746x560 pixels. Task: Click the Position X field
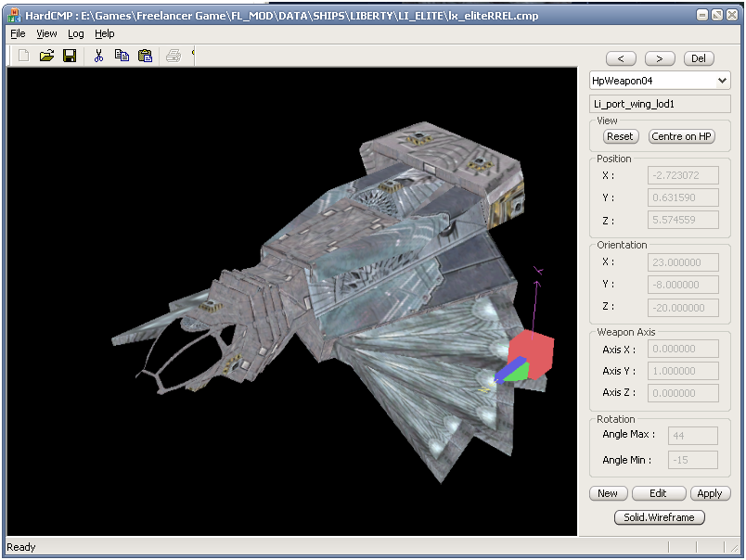click(x=683, y=175)
